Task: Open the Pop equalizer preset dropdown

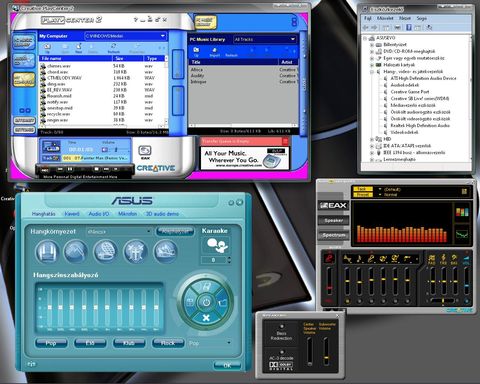Action: point(229,343)
